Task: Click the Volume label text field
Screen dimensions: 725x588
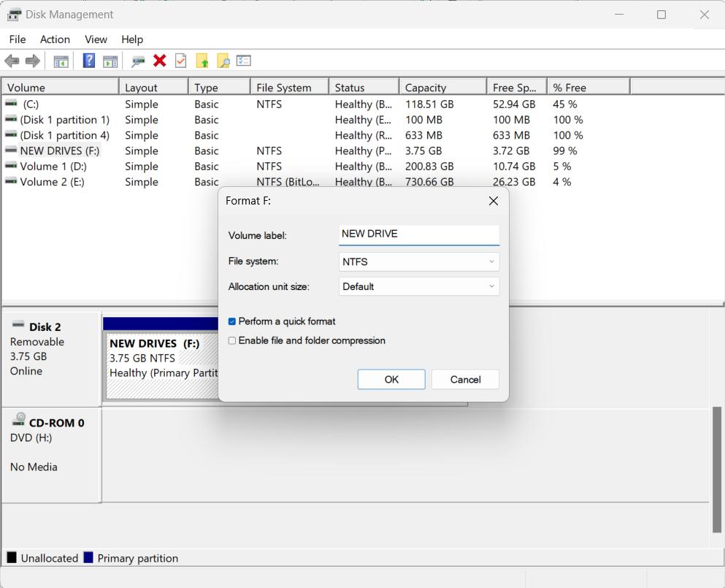Action: pyautogui.click(x=419, y=234)
